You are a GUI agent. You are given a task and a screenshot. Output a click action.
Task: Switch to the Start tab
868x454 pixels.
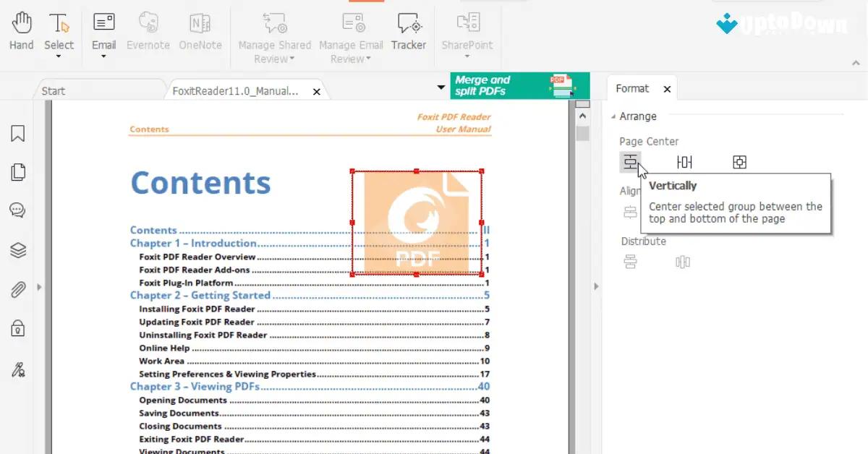point(52,90)
